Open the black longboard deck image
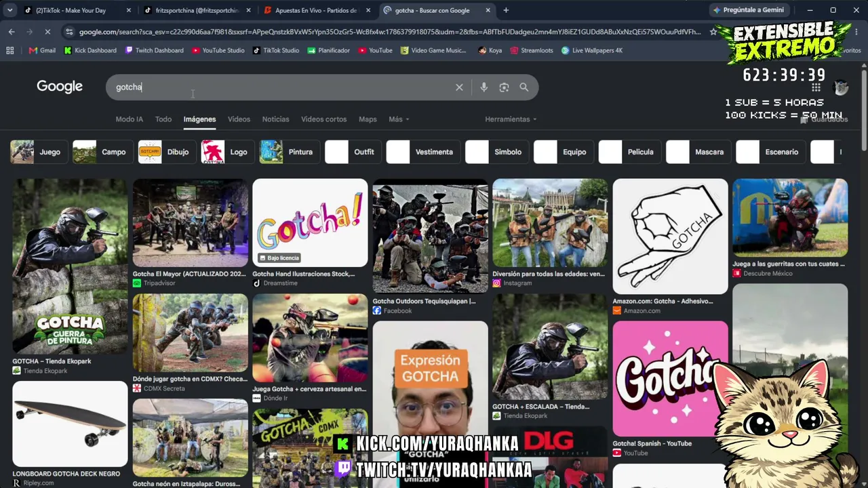The image size is (868, 488). 70,424
